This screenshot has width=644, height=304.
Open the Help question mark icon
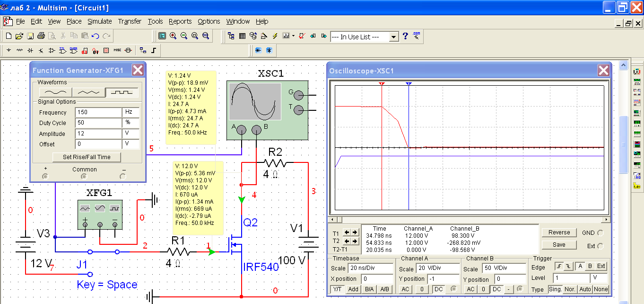pyautogui.click(x=405, y=36)
